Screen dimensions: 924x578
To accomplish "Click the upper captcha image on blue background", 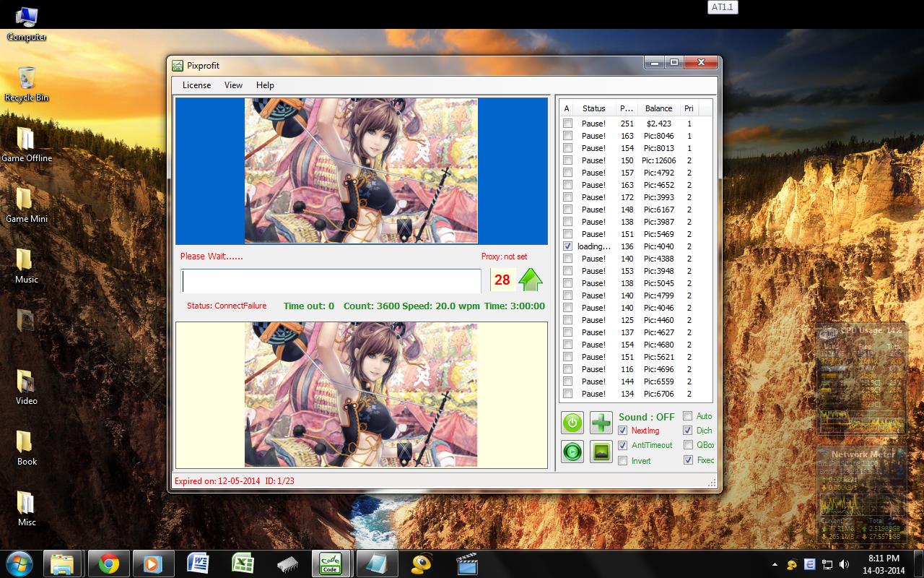I will pyautogui.click(x=361, y=171).
